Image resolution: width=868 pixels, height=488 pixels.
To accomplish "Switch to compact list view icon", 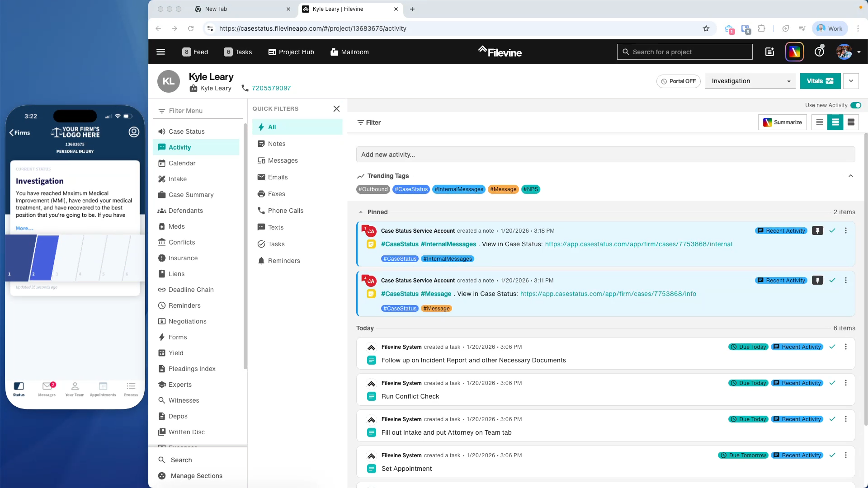I will 819,122.
